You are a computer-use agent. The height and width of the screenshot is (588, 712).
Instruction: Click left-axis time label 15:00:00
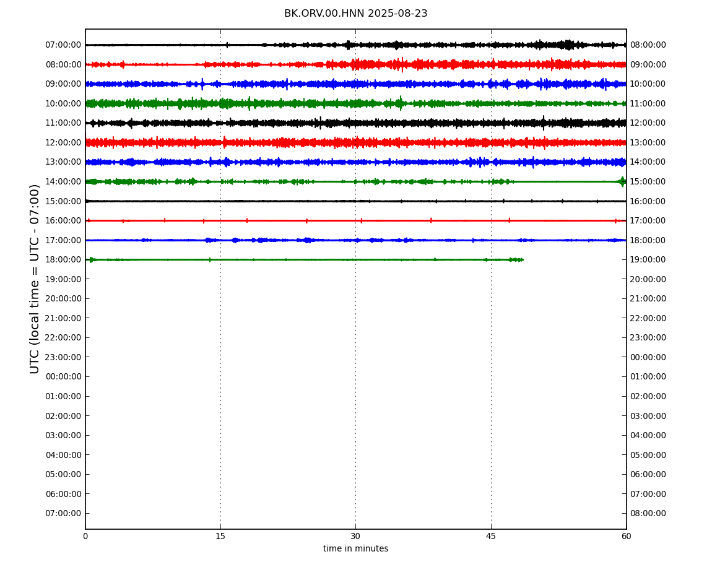(x=63, y=201)
